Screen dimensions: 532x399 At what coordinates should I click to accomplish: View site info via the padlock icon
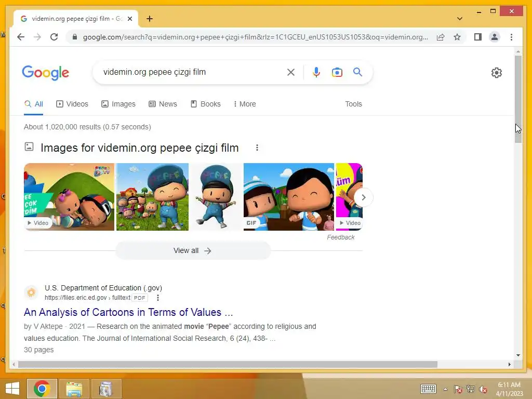click(75, 37)
